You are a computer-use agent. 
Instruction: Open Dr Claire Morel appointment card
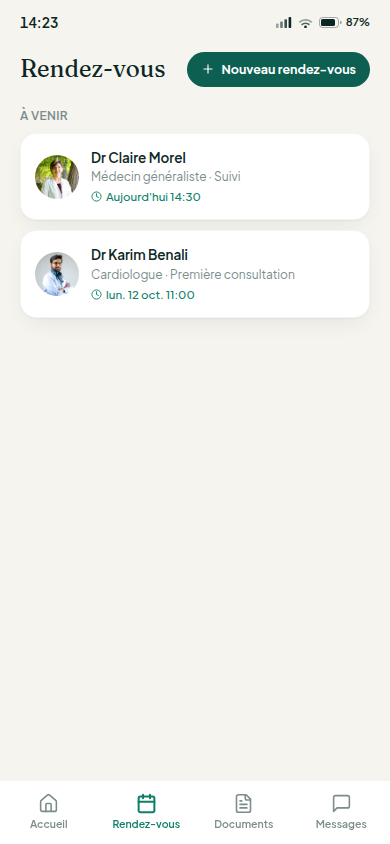coord(195,177)
